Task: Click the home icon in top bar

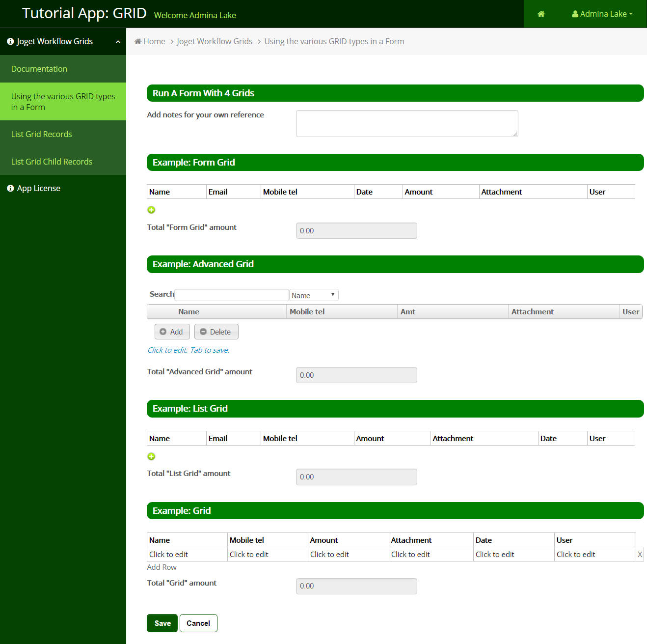Action: click(x=541, y=14)
